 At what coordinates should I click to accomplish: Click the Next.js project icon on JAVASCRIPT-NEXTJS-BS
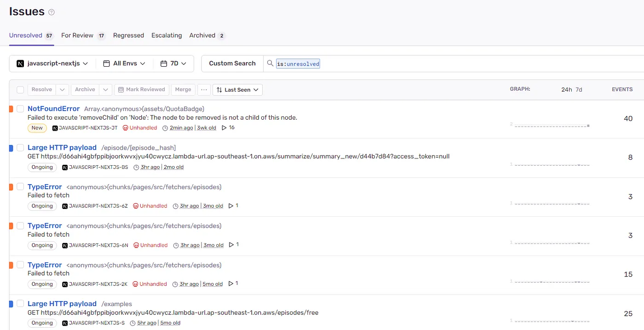coord(65,167)
